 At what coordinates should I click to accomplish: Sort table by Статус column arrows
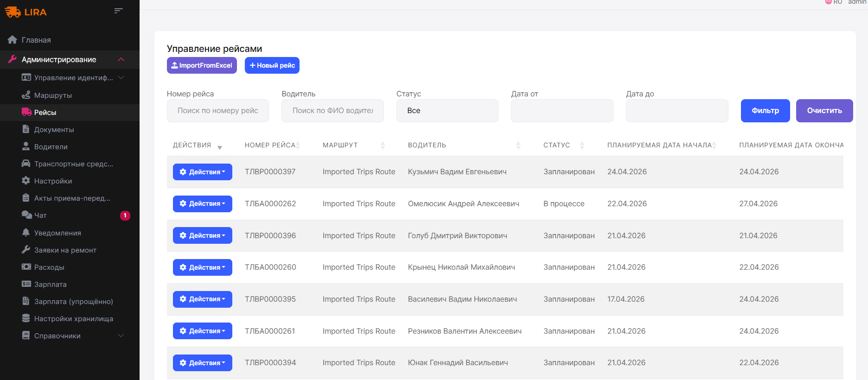tap(582, 146)
